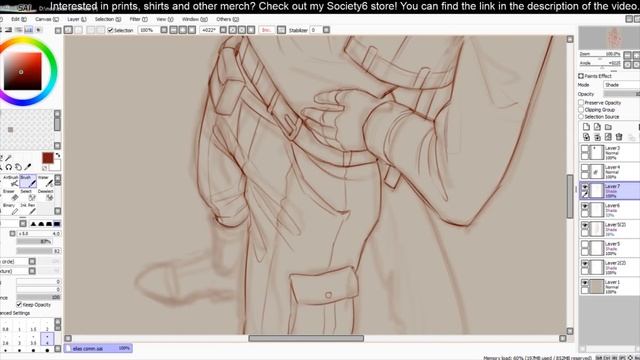The height and width of the screenshot is (360, 640).
Task: Select the pointed brush tip shape
Action: click(x=34, y=224)
